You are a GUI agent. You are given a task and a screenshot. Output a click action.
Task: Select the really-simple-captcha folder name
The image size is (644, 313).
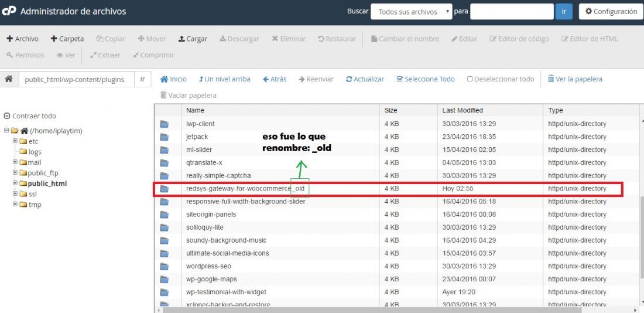tap(218, 176)
